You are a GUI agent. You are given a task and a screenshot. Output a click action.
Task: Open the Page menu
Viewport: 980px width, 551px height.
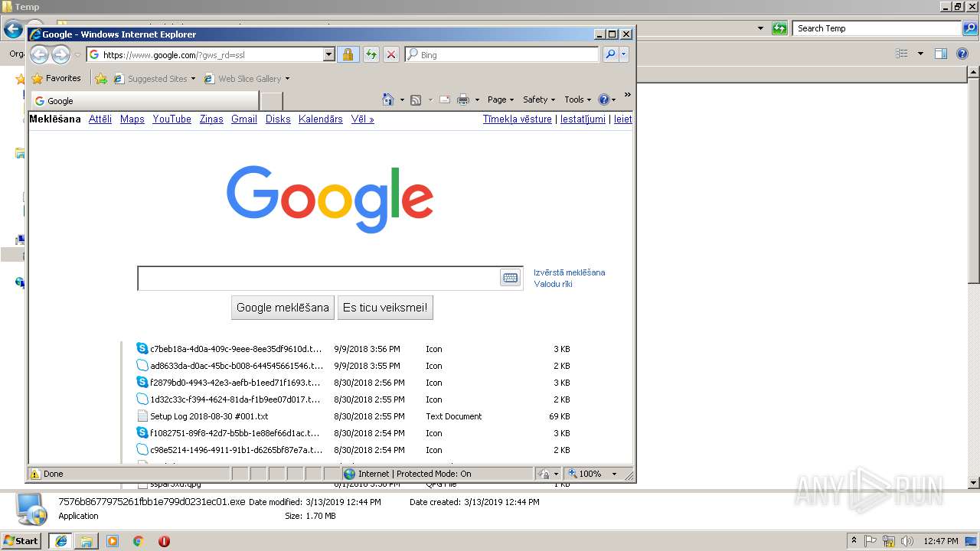(501, 99)
